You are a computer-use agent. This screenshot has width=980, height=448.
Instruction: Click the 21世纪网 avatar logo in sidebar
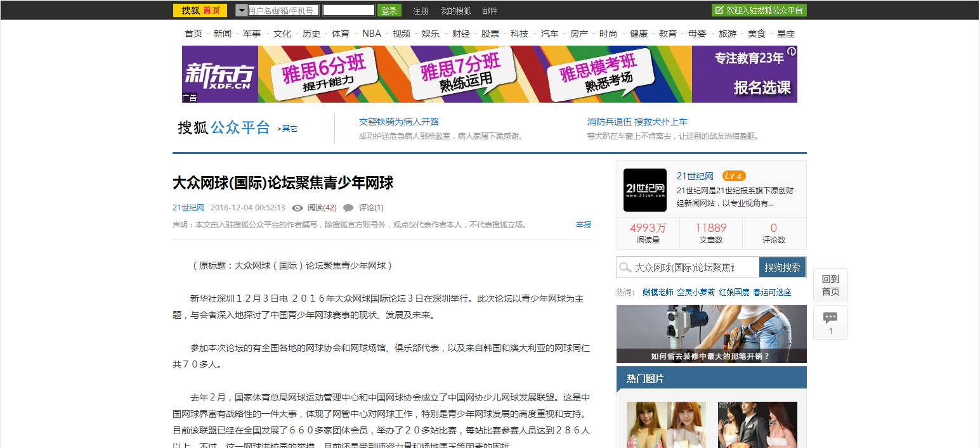[645, 190]
